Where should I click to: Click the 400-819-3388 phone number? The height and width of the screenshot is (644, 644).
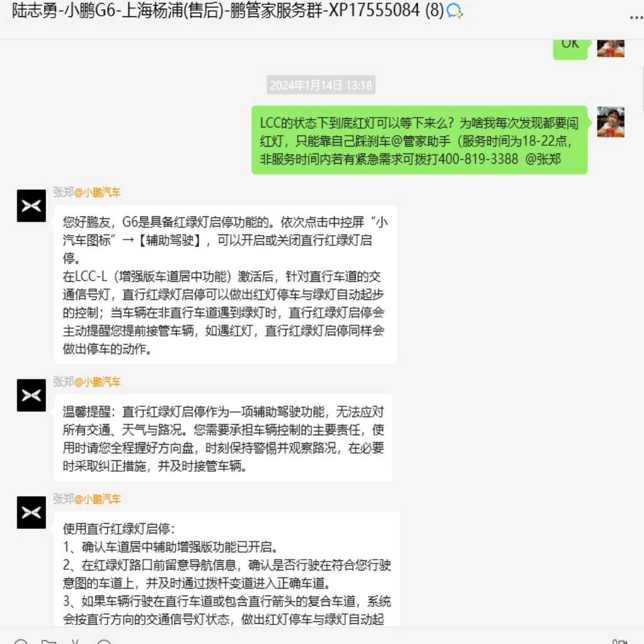[478, 159]
